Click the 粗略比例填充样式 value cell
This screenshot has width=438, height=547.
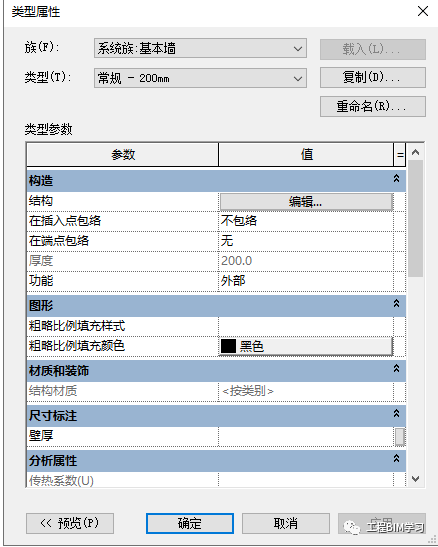click(306, 326)
